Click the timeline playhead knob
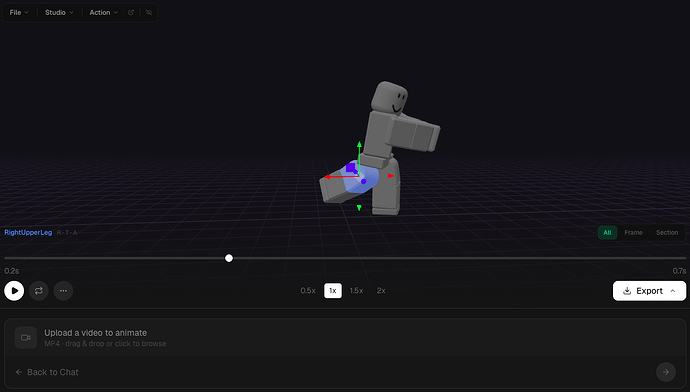Screen dimensions: 690x392 pyautogui.click(x=229, y=258)
